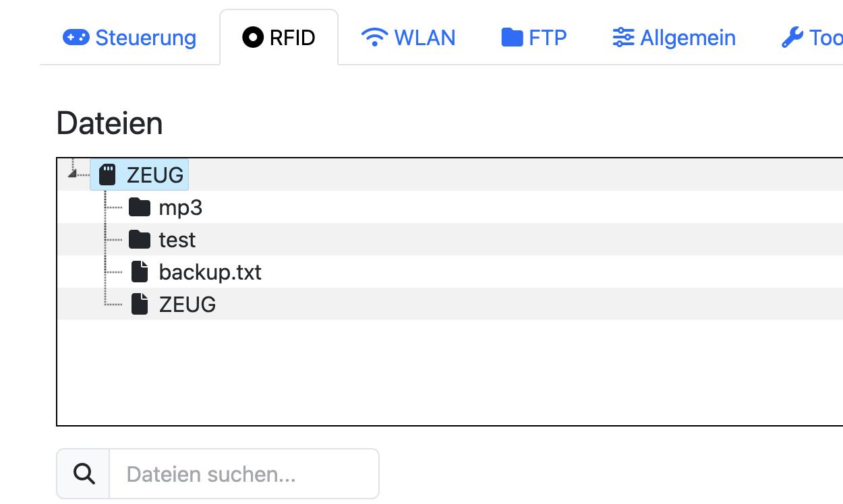Select the test folder entry
843x504 pixels.
(x=177, y=240)
